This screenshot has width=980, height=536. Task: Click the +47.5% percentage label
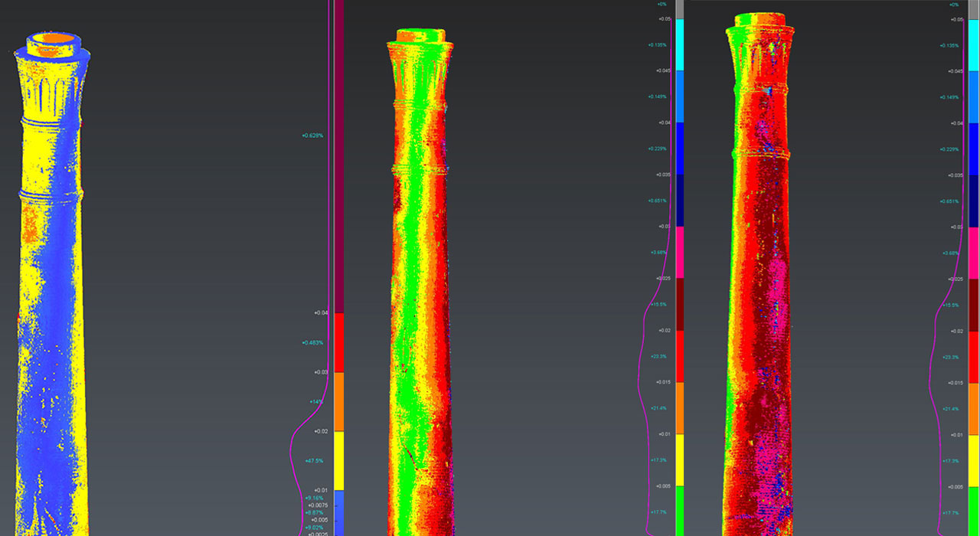314,461
